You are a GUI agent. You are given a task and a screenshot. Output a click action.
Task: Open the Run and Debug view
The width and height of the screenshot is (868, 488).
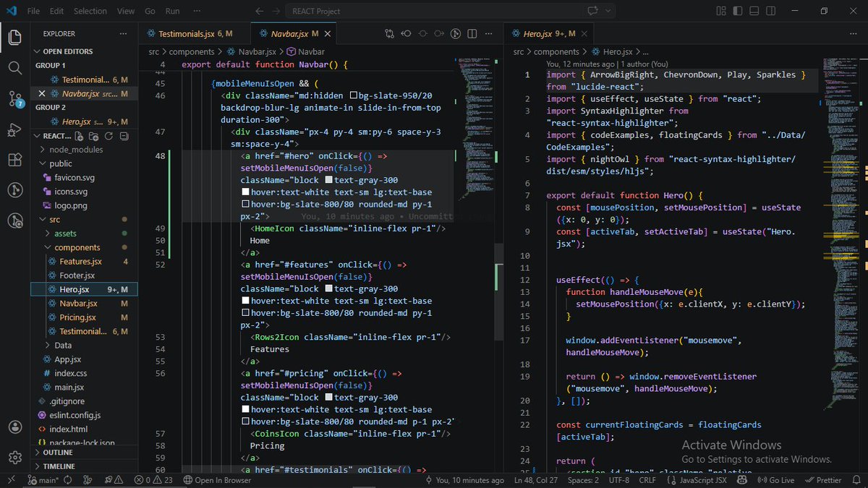[x=14, y=129]
